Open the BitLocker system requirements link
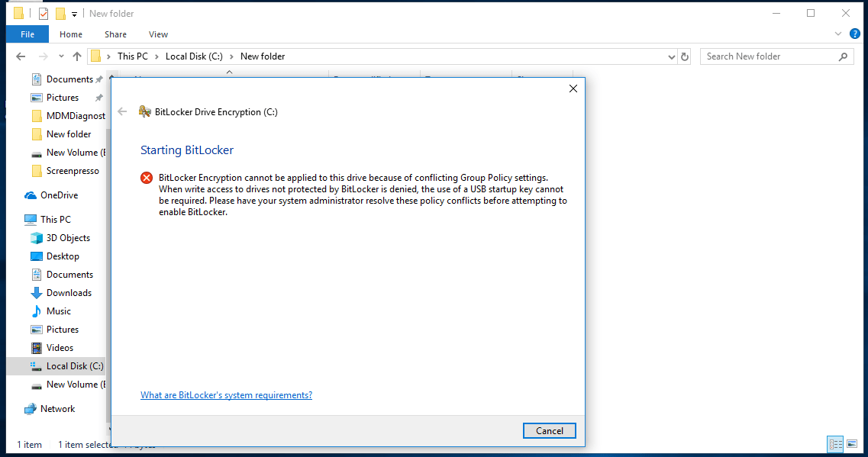This screenshot has height=457, width=868. [x=226, y=394]
